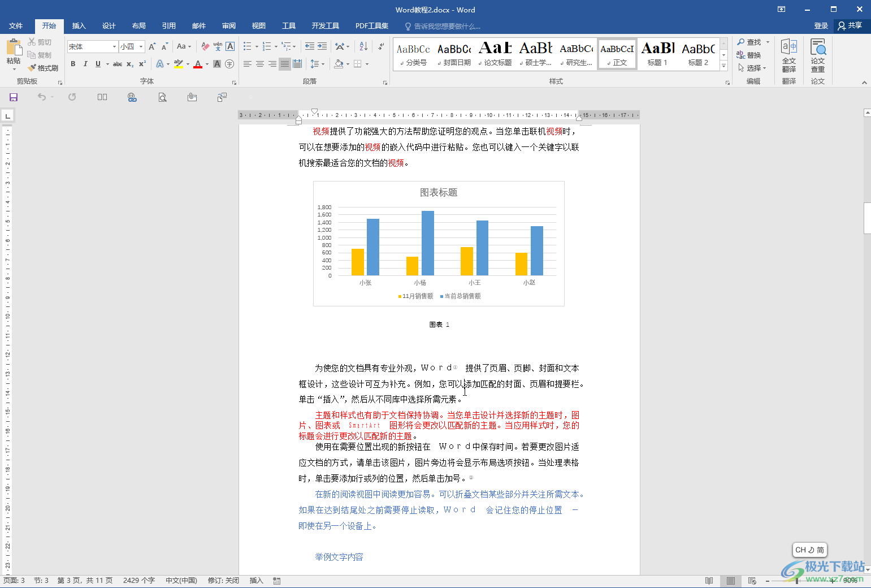The image size is (871, 588).
Task: Click the Sign in (登录) button
Action: tap(821, 26)
